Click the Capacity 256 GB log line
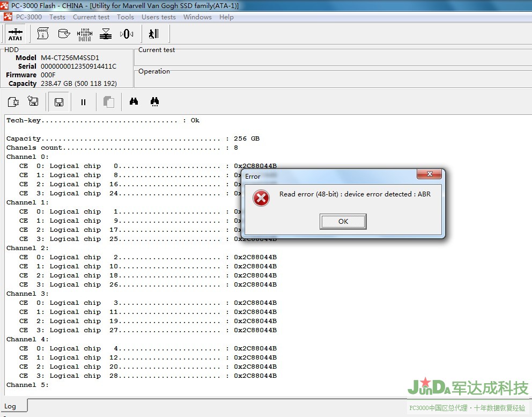Viewport: 532px width, 417px height. [133, 138]
